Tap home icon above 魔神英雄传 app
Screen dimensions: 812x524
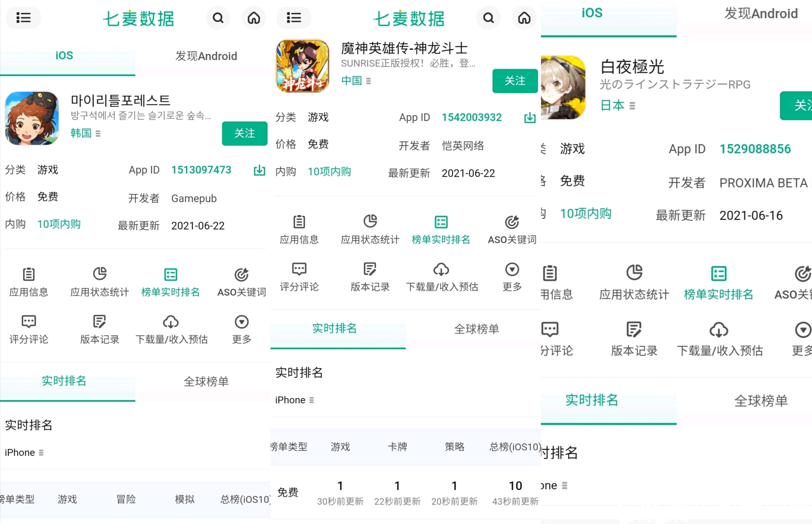pyautogui.click(x=524, y=18)
